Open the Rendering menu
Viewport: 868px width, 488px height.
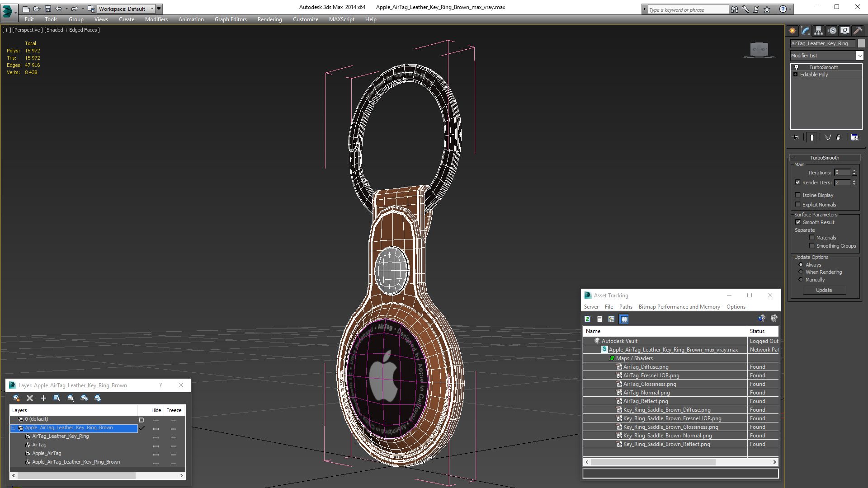[269, 19]
